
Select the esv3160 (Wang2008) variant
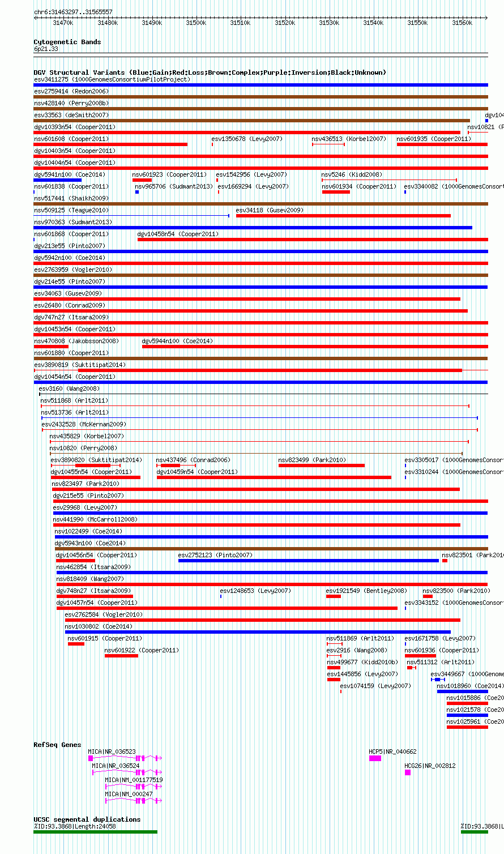click(69, 389)
